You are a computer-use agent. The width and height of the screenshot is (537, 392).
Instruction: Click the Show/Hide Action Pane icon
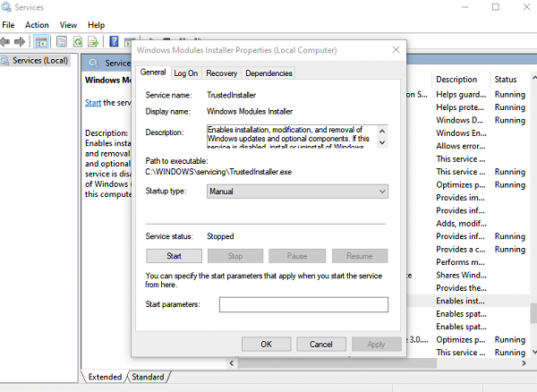click(x=128, y=42)
